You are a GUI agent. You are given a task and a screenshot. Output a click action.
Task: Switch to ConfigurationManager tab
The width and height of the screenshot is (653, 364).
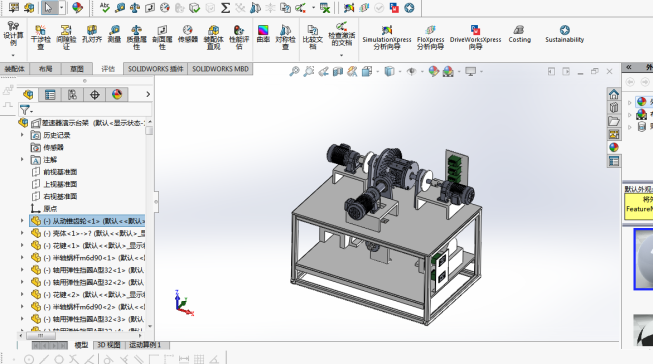[x=72, y=95]
